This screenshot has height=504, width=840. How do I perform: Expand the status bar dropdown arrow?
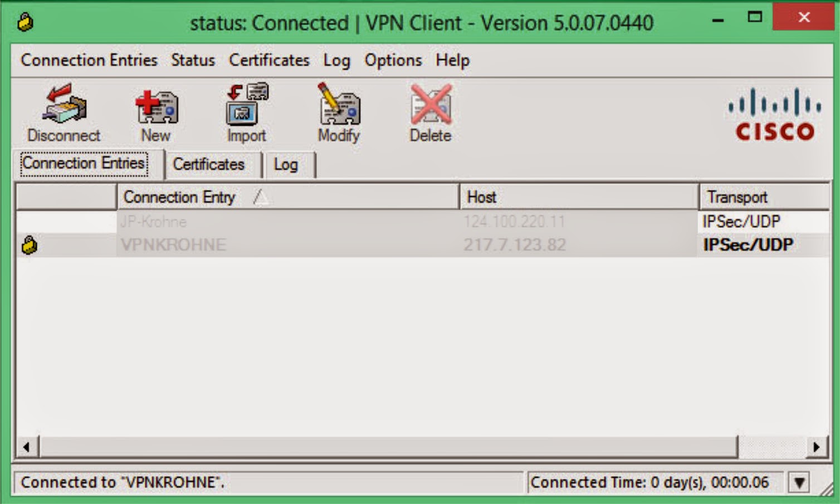point(799,482)
